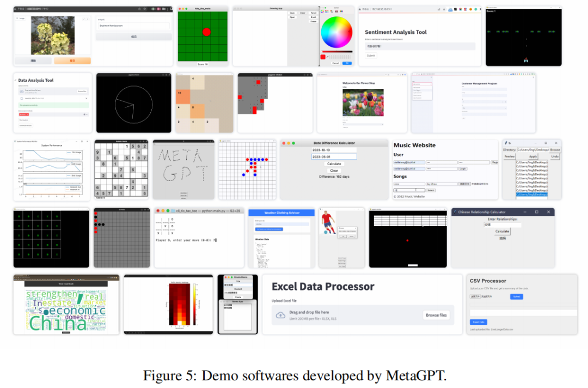Image resolution: width=588 pixels, height=388 pixels.
Task: Click the orange submit button under the flower image
Action: (72, 60)
